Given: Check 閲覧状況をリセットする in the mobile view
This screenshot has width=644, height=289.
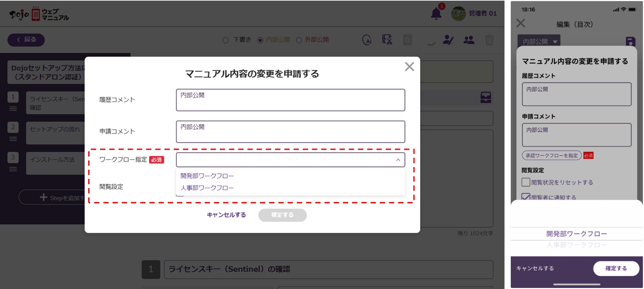Looking at the screenshot, I should 526,182.
